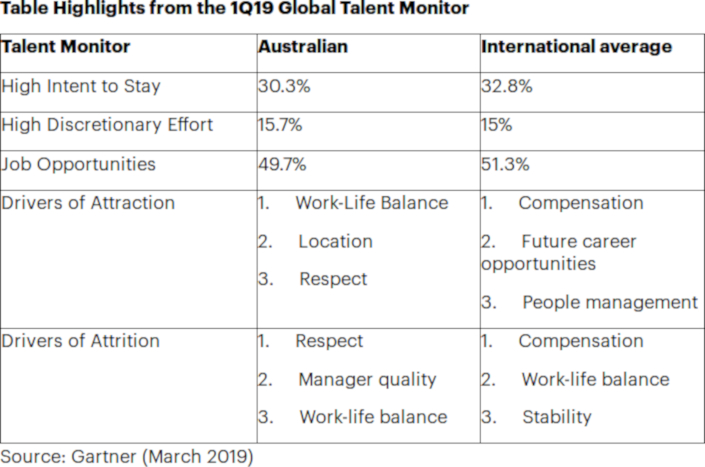Select the People management list item
The height and width of the screenshot is (467, 705).
point(609,302)
